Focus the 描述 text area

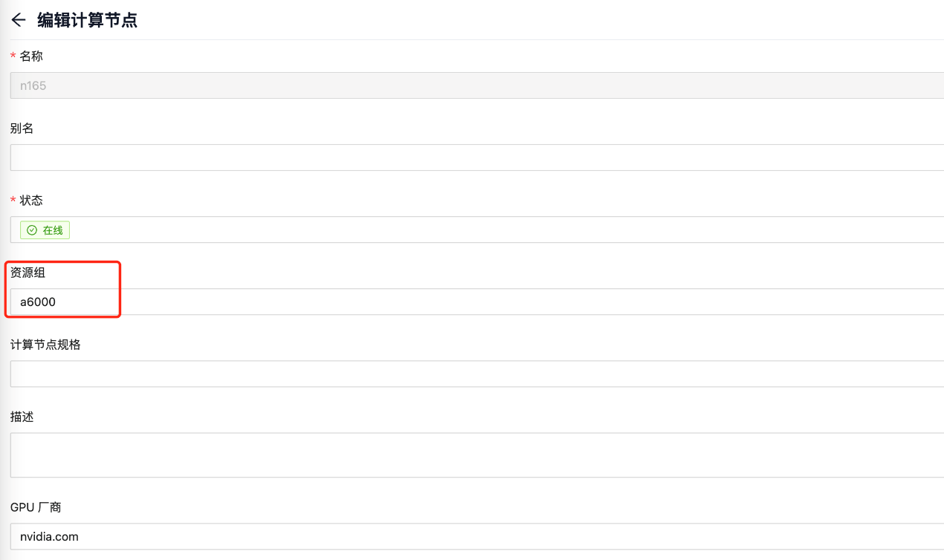pos(476,455)
